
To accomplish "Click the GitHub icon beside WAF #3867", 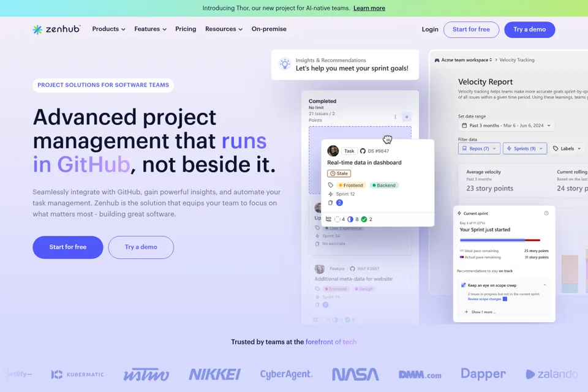I will [x=353, y=269].
